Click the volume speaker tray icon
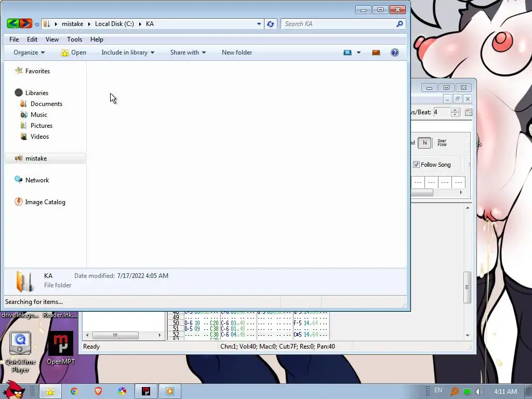Viewport: 532px width, 399px height. click(x=479, y=392)
